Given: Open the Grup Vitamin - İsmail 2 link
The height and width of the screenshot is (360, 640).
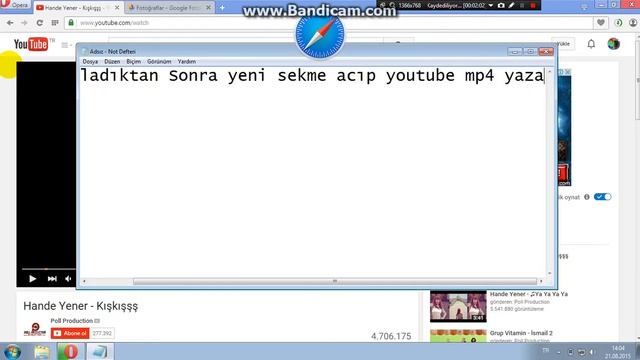Looking at the screenshot, I should tap(521, 333).
